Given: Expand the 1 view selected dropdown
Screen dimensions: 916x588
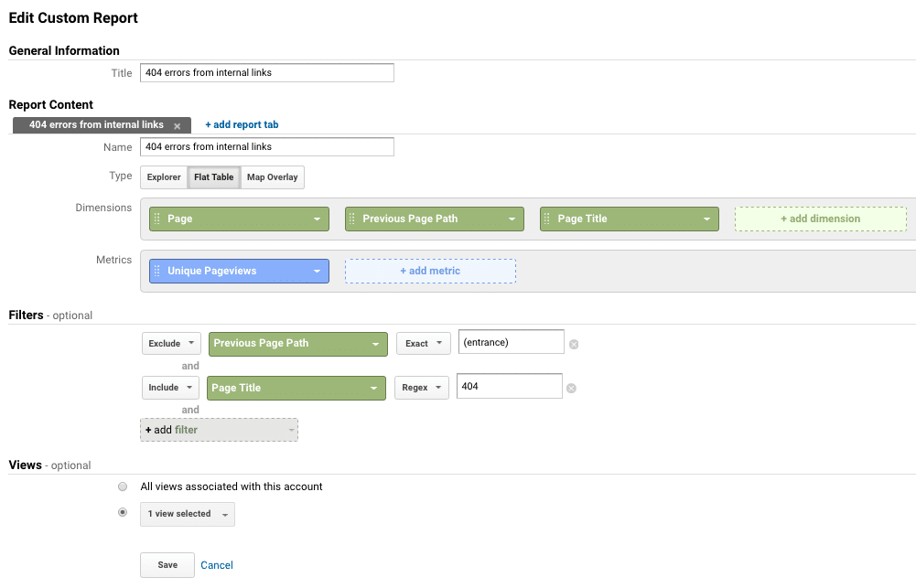Looking at the screenshot, I should [x=187, y=514].
